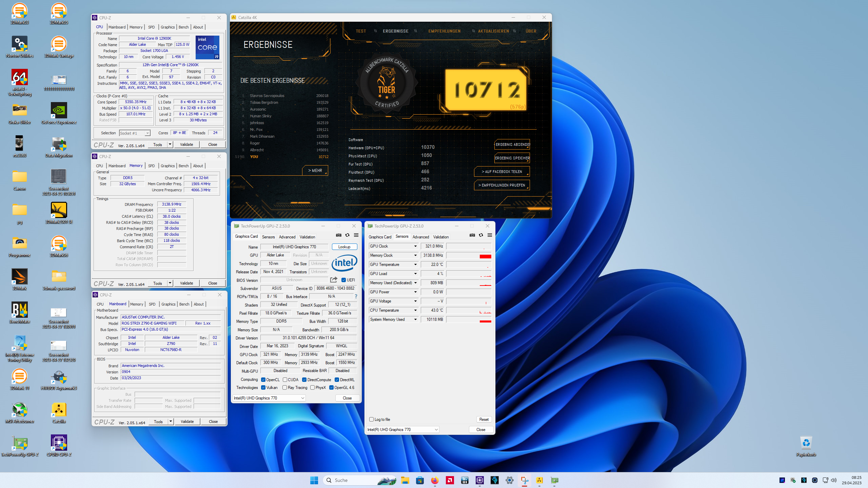The width and height of the screenshot is (868, 488).
Task: Open the 3DMark03 desktop shortcut
Action: pyautogui.click(x=19, y=14)
